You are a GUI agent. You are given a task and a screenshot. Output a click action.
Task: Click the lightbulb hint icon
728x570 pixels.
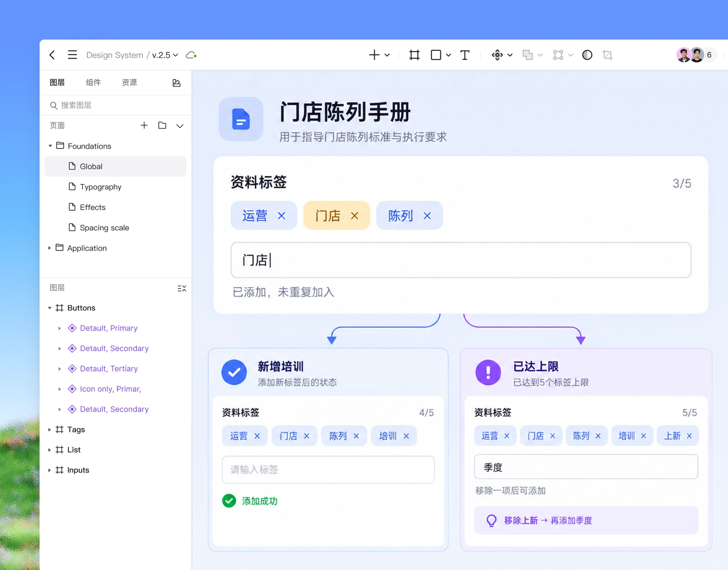491,520
